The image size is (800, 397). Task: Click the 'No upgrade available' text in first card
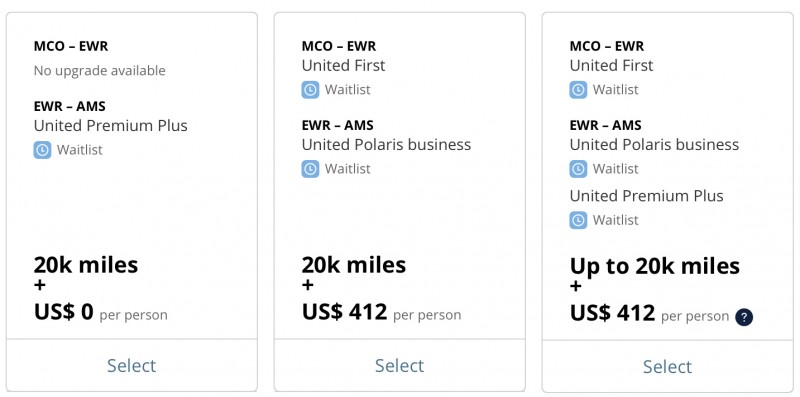pos(99,70)
